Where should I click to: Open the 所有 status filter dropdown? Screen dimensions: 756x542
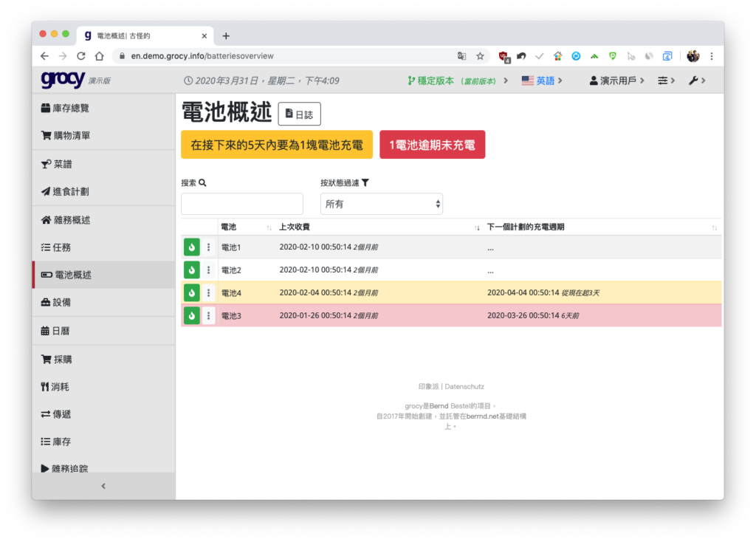[x=382, y=204]
